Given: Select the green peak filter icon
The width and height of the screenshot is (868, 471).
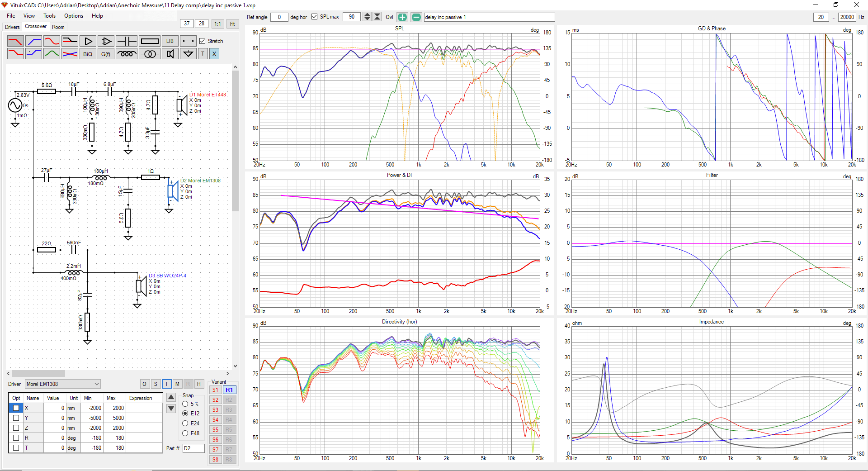Looking at the screenshot, I should click(52, 54).
